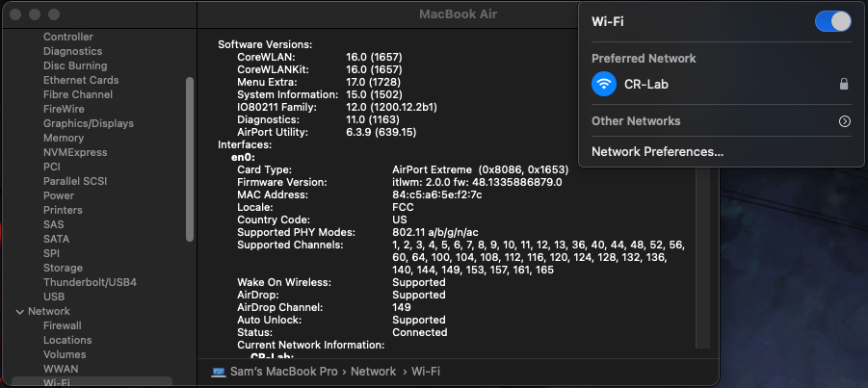Select Graphics/Displays in sidebar
The height and width of the screenshot is (388, 868).
[x=89, y=123]
